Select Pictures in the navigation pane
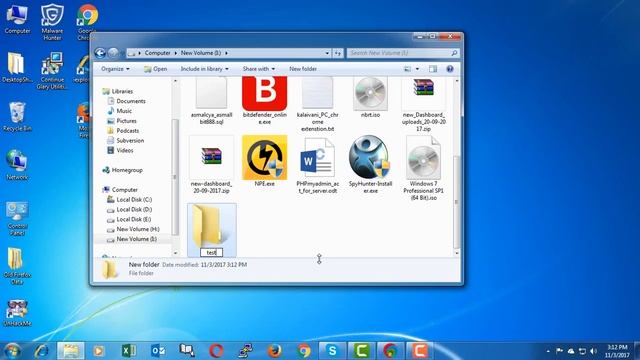The height and width of the screenshot is (360, 640). tap(127, 121)
